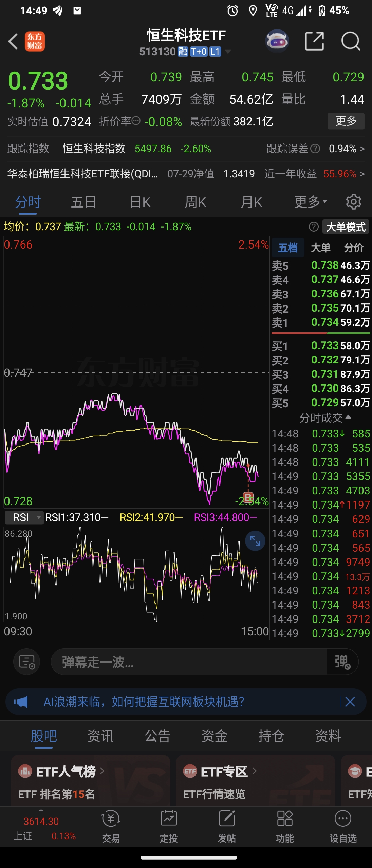
Task: Open the 股吧 section tab
Action: (x=44, y=736)
